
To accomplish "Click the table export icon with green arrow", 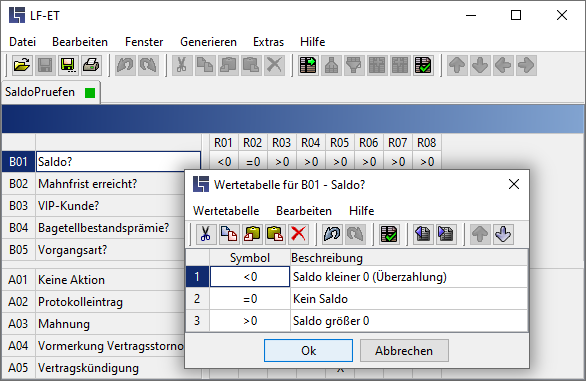I will tap(308, 65).
